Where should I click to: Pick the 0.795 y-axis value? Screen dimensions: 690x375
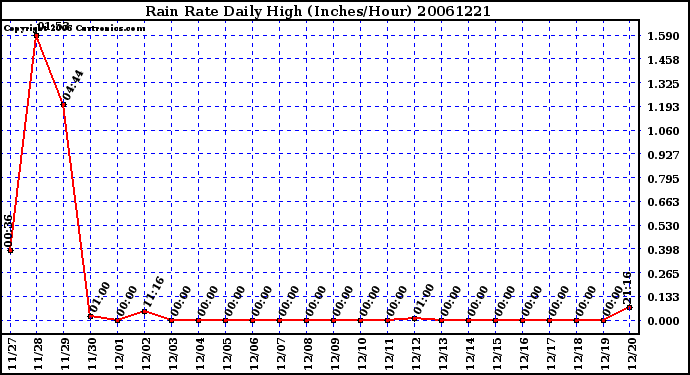[663, 179]
